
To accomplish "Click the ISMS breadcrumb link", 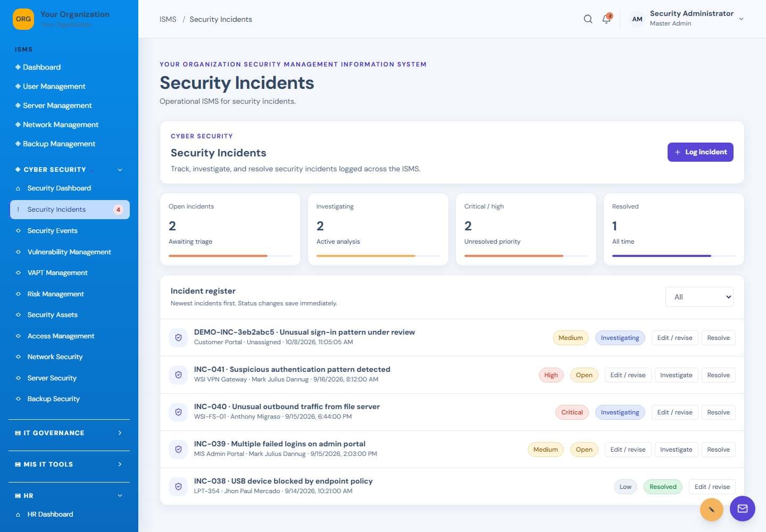I will click(168, 19).
